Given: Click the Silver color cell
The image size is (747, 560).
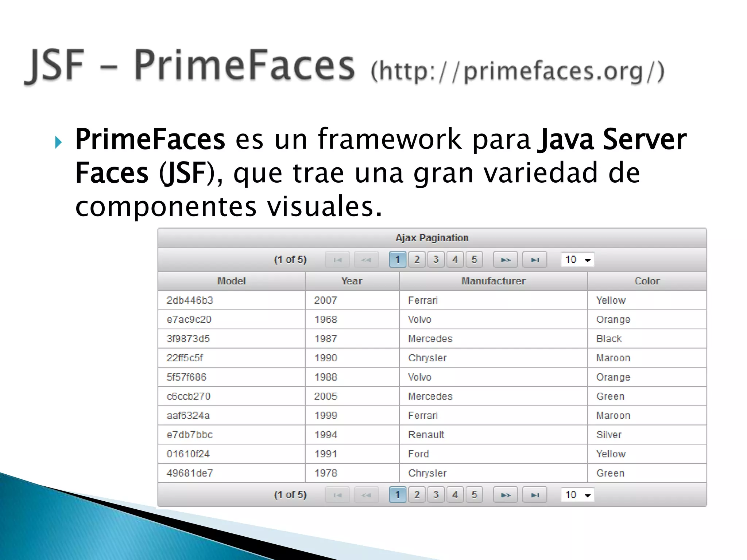Looking at the screenshot, I should point(647,435).
